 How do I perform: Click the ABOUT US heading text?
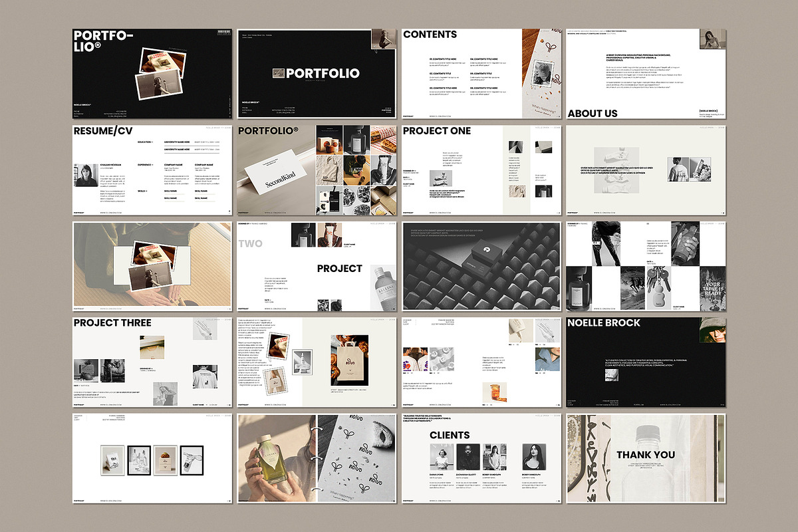593,113
